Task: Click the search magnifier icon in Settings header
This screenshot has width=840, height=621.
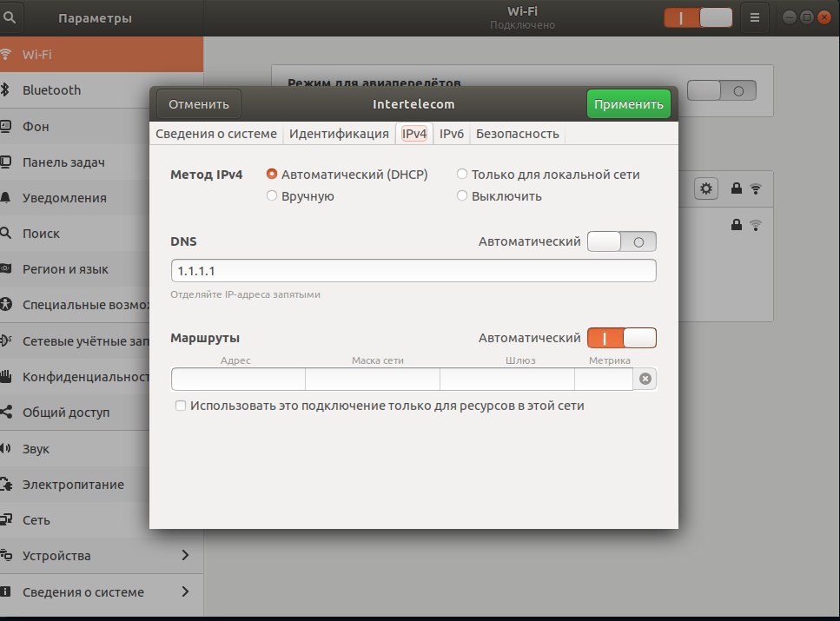Action: (9, 17)
